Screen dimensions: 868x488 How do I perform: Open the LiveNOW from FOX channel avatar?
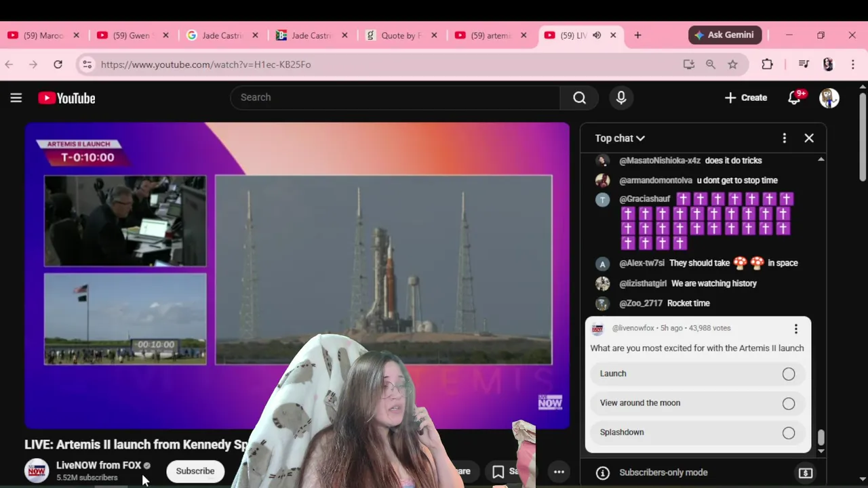coord(37,471)
